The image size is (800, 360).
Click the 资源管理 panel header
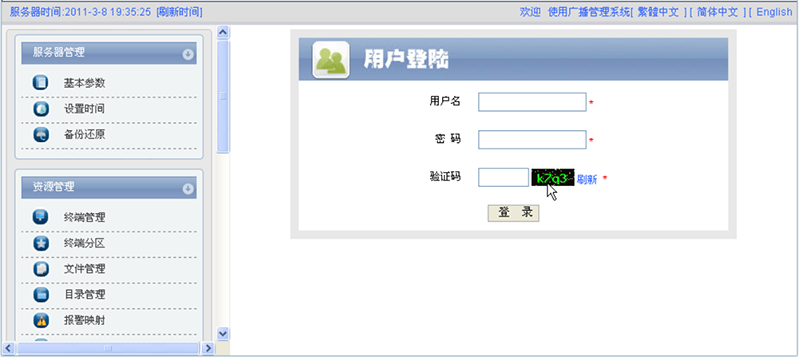[x=109, y=188]
